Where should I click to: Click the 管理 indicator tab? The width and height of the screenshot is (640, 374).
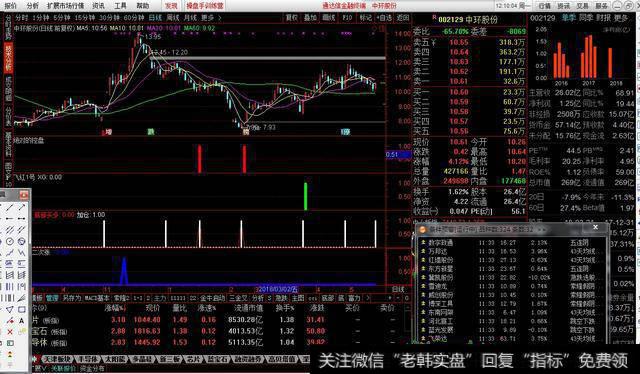click(x=52, y=298)
